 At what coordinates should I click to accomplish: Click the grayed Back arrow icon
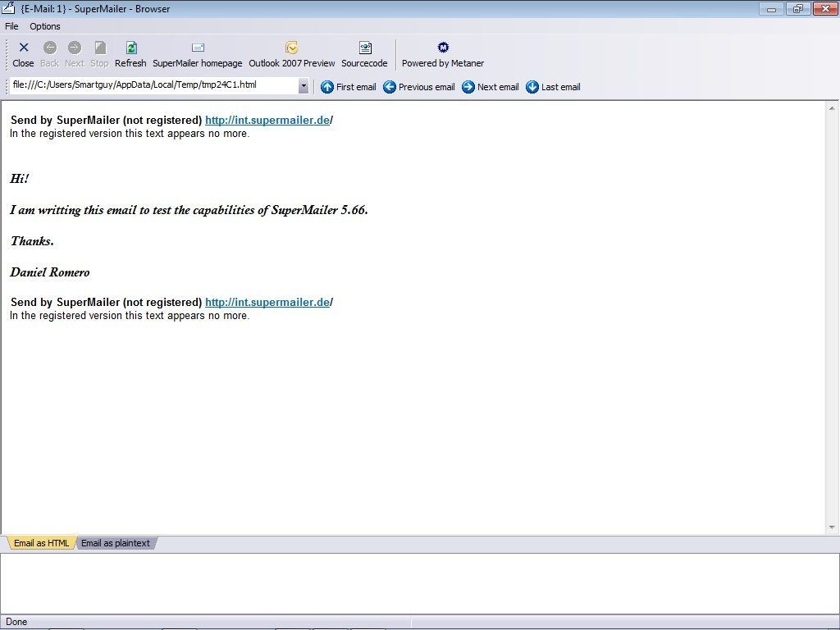(x=50, y=48)
